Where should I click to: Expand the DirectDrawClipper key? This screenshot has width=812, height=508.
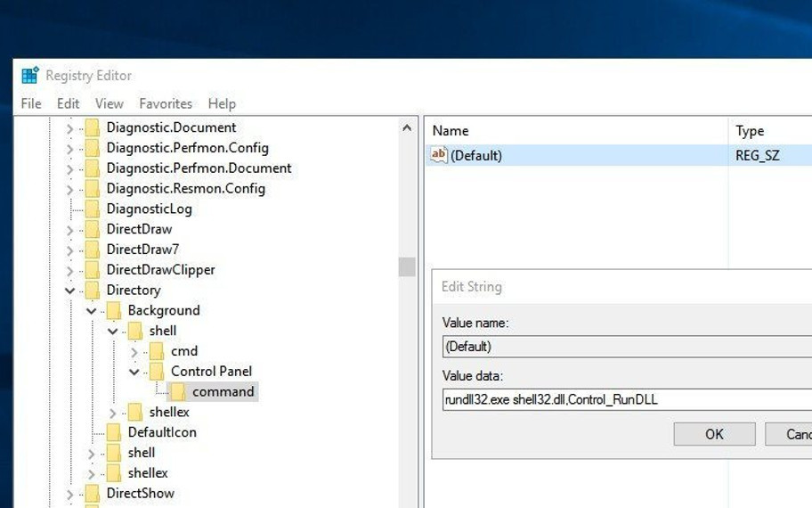pos(70,271)
